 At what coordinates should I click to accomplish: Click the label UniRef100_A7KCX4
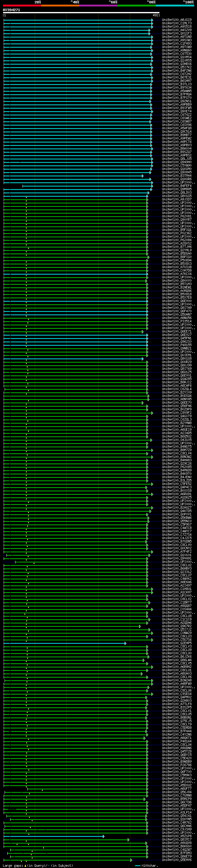[177, 274]
